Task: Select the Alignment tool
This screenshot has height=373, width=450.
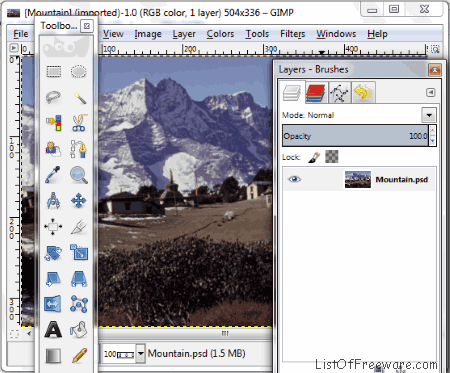Action: 53,227
